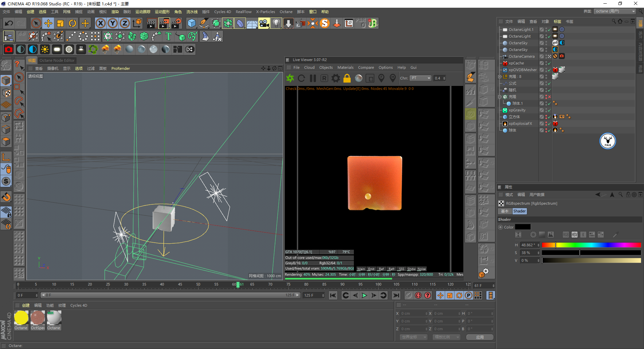
Task: Click the Octane daylight sun icon
Action: click(45, 49)
